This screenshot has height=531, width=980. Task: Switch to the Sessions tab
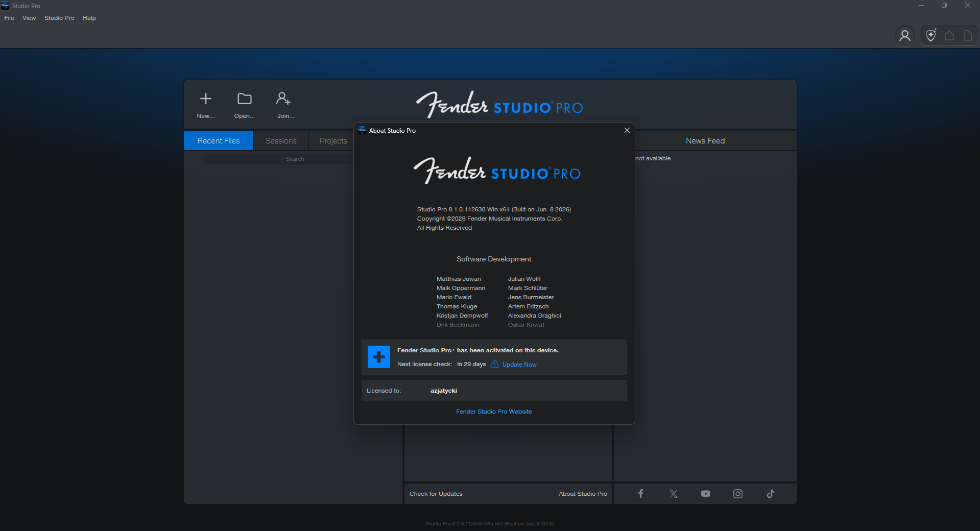click(281, 140)
